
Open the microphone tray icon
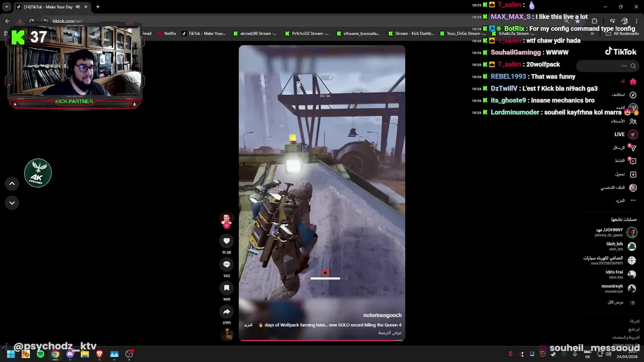click(x=575, y=354)
